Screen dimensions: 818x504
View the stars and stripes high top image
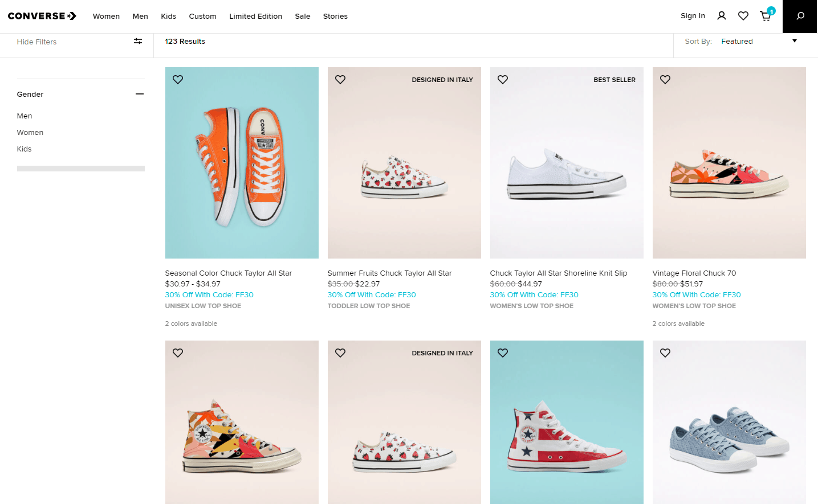pyautogui.click(x=567, y=422)
